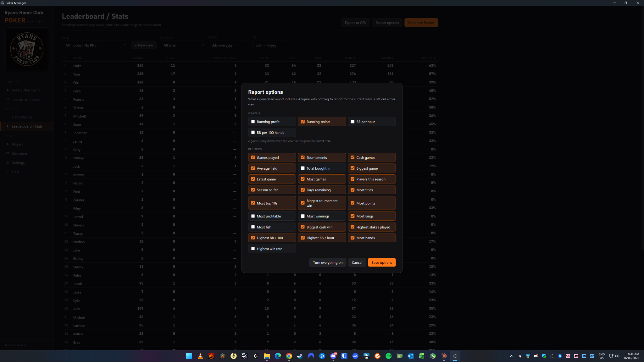The height and width of the screenshot is (362, 644).
Task: Launch Steam from the taskbar
Action: [x=300, y=356]
